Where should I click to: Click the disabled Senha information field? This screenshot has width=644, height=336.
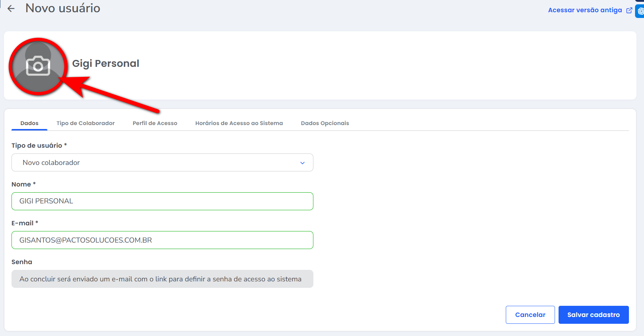pos(162,279)
